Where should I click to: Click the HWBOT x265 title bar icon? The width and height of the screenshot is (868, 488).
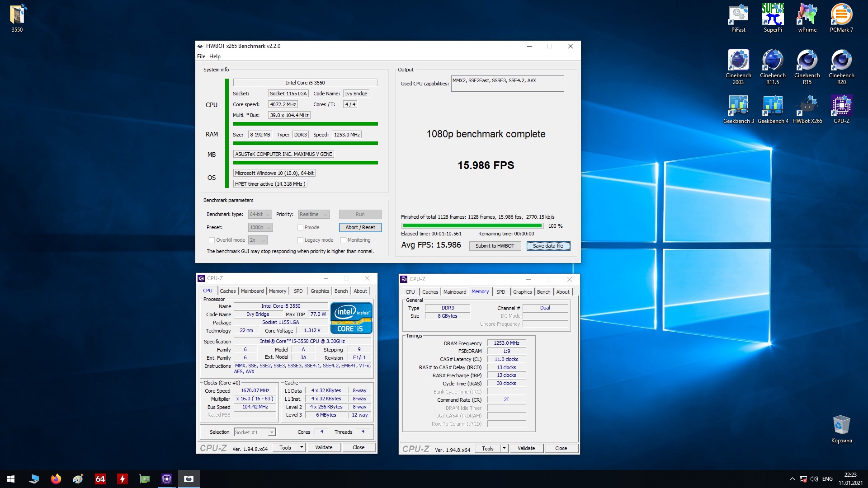[200, 46]
